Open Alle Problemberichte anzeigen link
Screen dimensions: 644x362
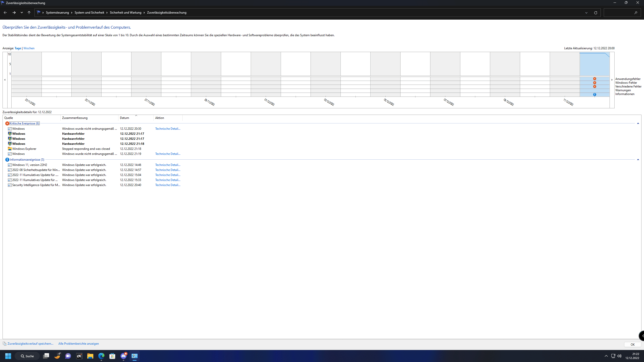[78, 344]
